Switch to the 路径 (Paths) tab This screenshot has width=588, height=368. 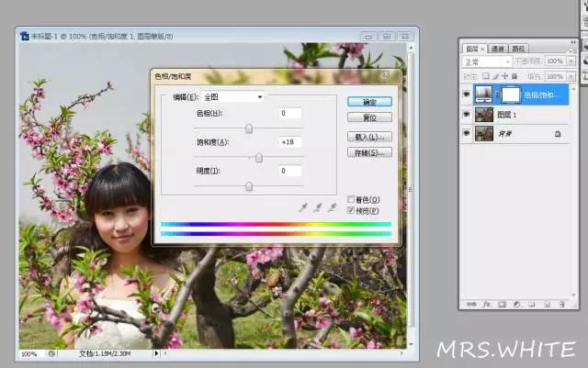[x=519, y=49]
